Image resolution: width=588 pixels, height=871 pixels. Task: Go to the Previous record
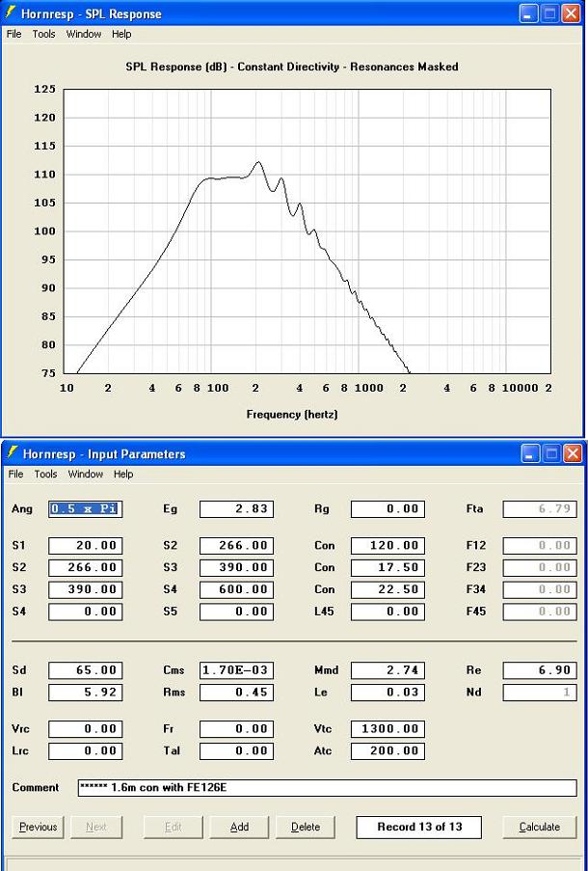[x=38, y=827]
